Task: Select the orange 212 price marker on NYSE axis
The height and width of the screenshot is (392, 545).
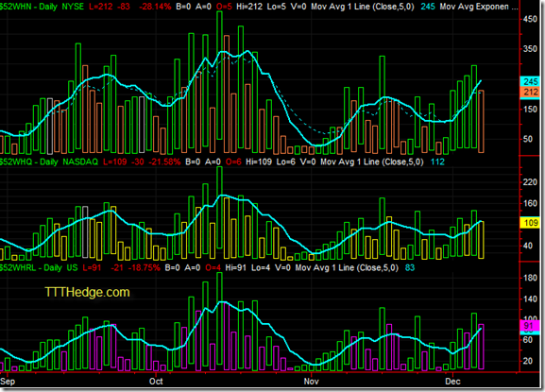Action: coord(530,92)
